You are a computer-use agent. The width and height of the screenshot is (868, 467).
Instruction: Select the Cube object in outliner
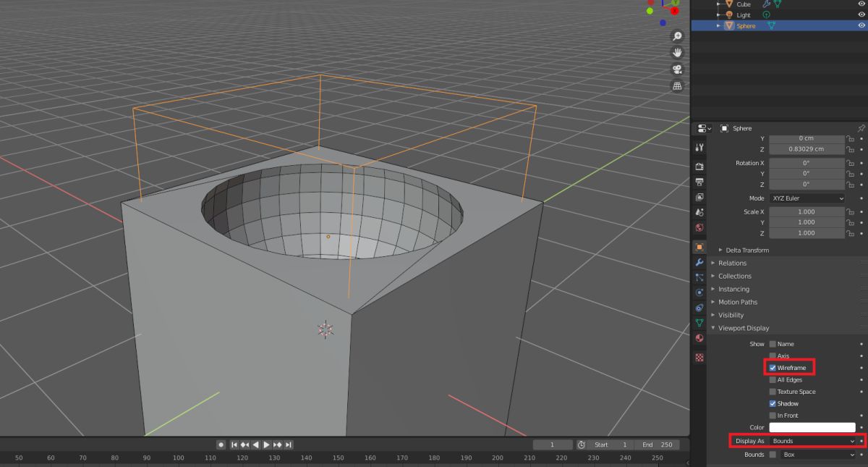pyautogui.click(x=743, y=4)
